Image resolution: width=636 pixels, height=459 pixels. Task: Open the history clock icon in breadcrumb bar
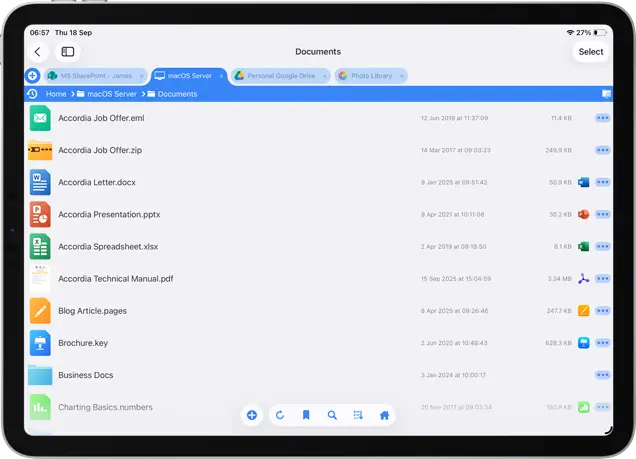tap(32, 94)
